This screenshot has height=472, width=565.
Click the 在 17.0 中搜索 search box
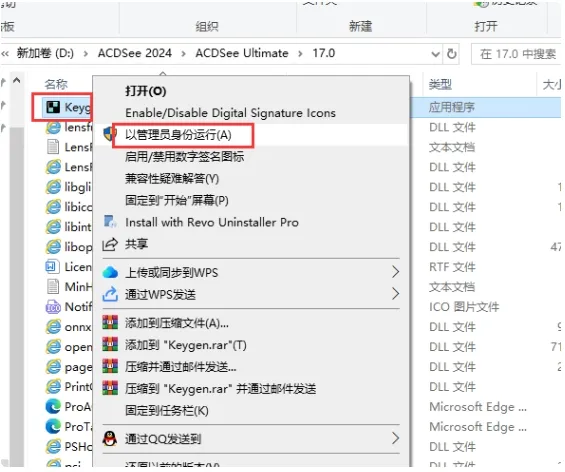click(x=516, y=54)
